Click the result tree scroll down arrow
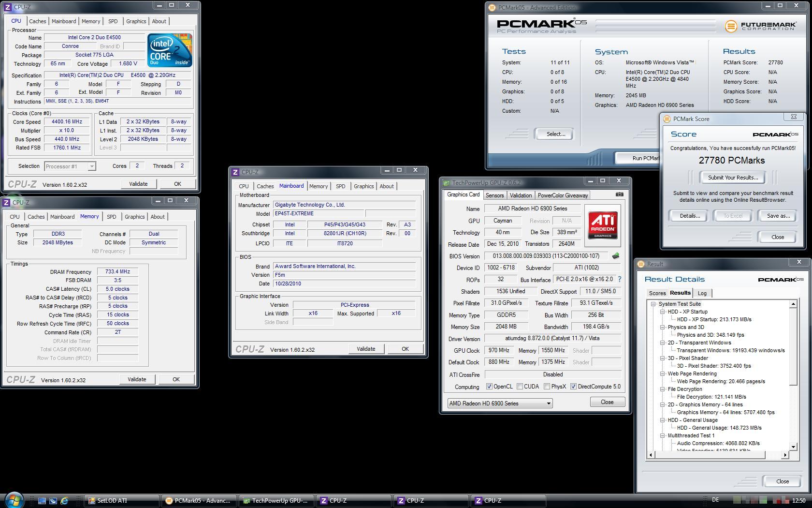This screenshot has width=812, height=508. click(x=793, y=447)
